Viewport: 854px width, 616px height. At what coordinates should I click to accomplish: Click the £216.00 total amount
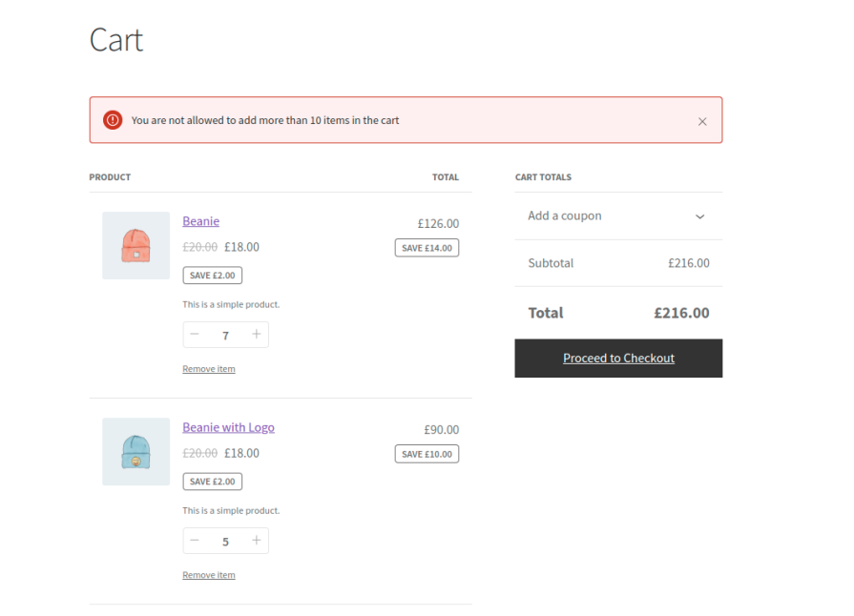click(681, 313)
